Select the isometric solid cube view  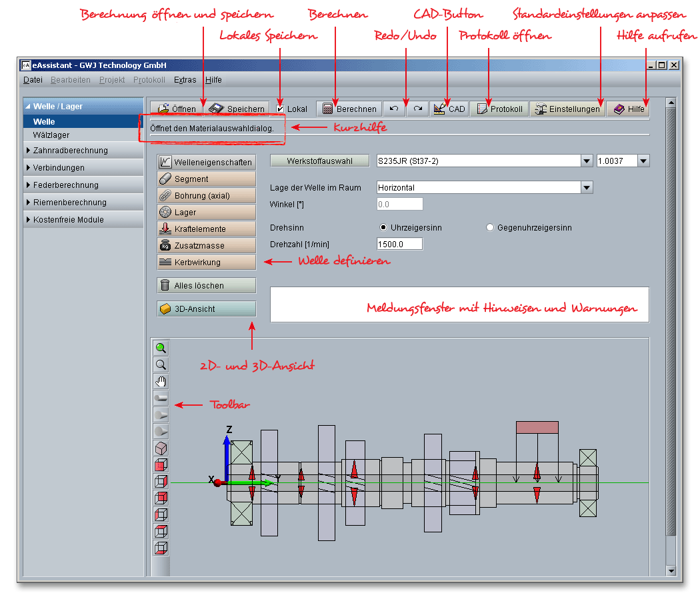coord(161,448)
